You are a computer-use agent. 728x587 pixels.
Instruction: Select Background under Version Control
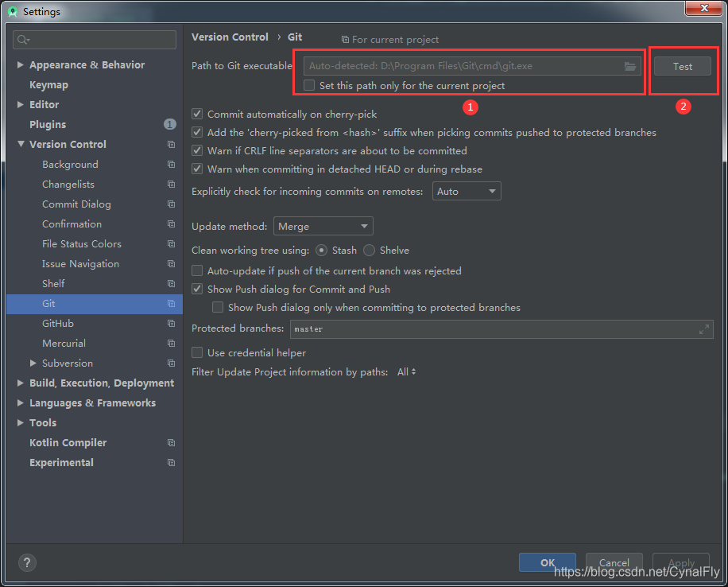coord(70,165)
